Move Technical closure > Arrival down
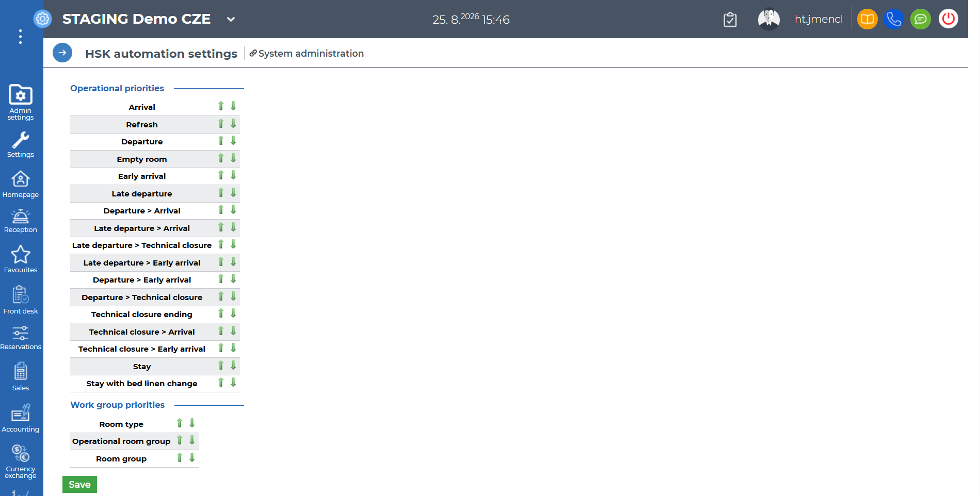 pyautogui.click(x=233, y=331)
